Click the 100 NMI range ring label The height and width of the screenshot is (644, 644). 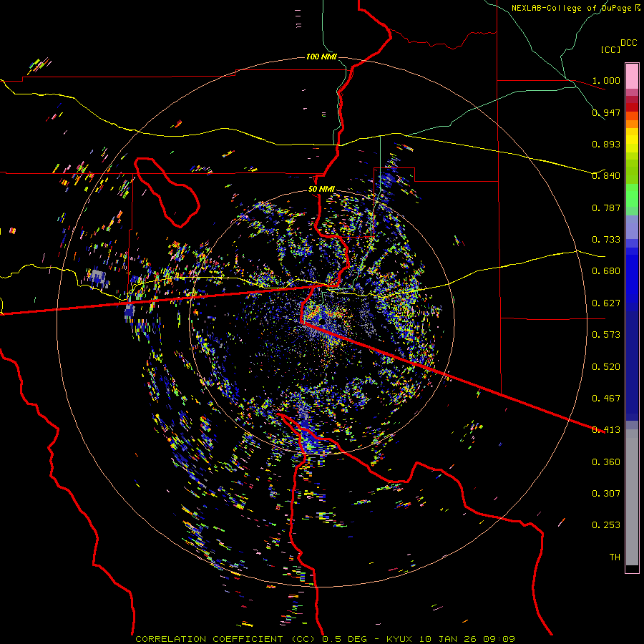point(321,57)
